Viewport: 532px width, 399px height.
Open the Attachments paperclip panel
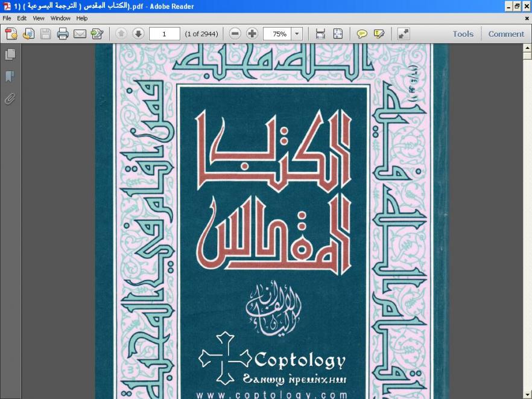click(x=10, y=99)
